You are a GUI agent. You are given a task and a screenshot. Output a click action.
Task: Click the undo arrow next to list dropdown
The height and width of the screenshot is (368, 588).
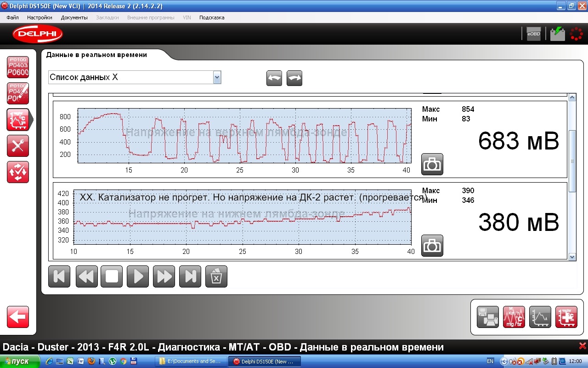coord(274,78)
